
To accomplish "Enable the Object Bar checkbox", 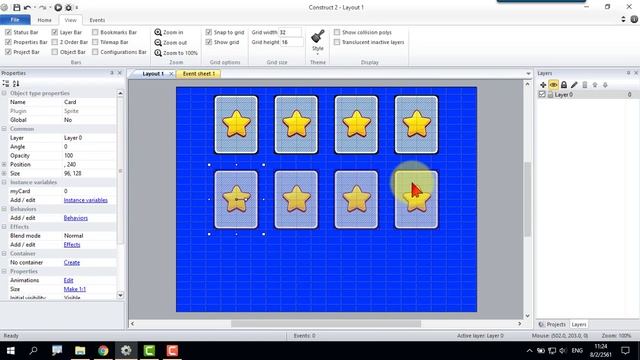I will point(55,52).
